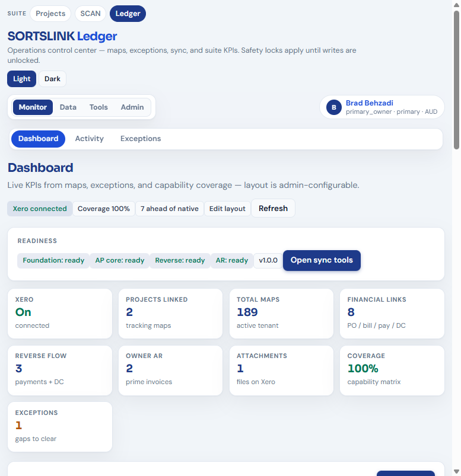
Task: Select the Dashboard sub-tab
Action: [x=39, y=139]
